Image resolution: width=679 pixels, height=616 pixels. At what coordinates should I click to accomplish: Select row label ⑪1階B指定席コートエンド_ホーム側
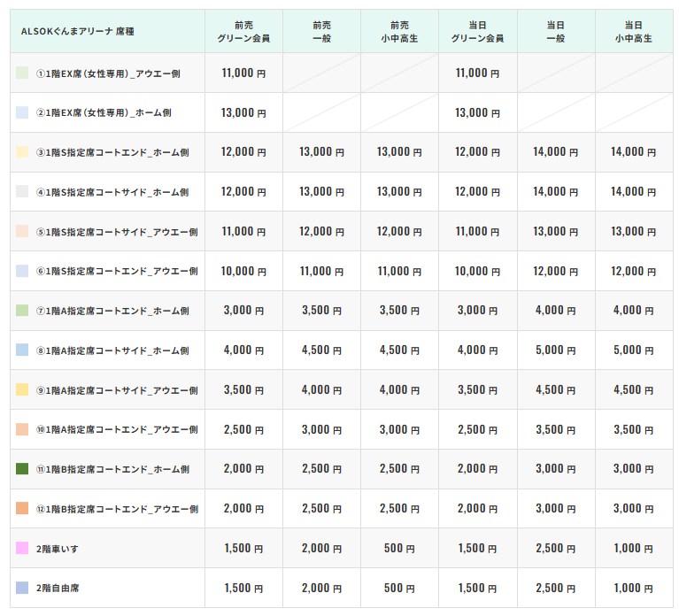tap(112, 469)
